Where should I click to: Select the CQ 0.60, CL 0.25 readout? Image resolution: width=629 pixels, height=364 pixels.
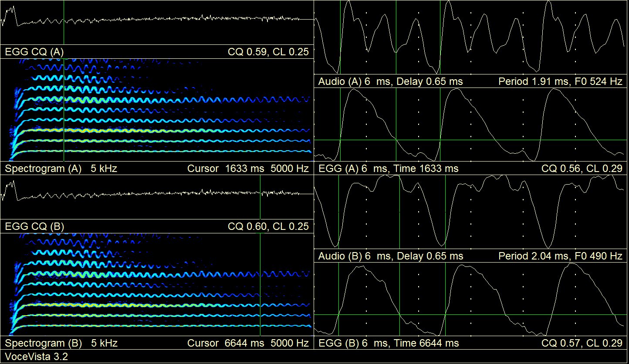tap(268, 226)
